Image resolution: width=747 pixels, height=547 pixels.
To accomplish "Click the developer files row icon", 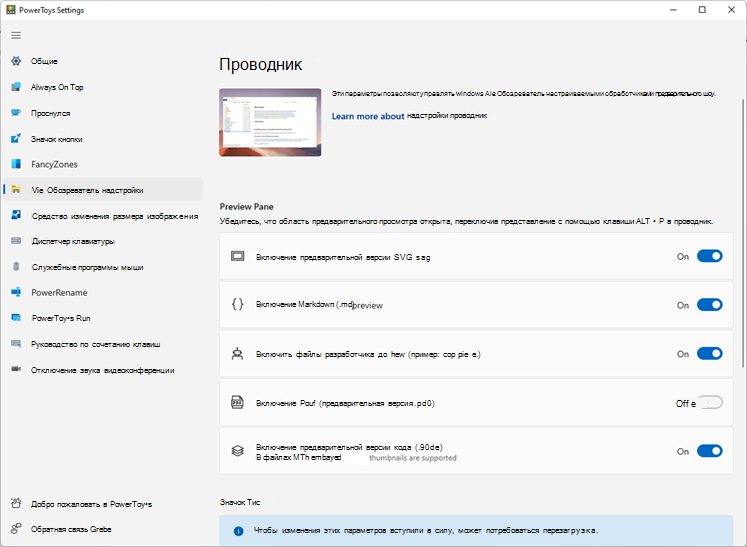I will pyautogui.click(x=237, y=354).
